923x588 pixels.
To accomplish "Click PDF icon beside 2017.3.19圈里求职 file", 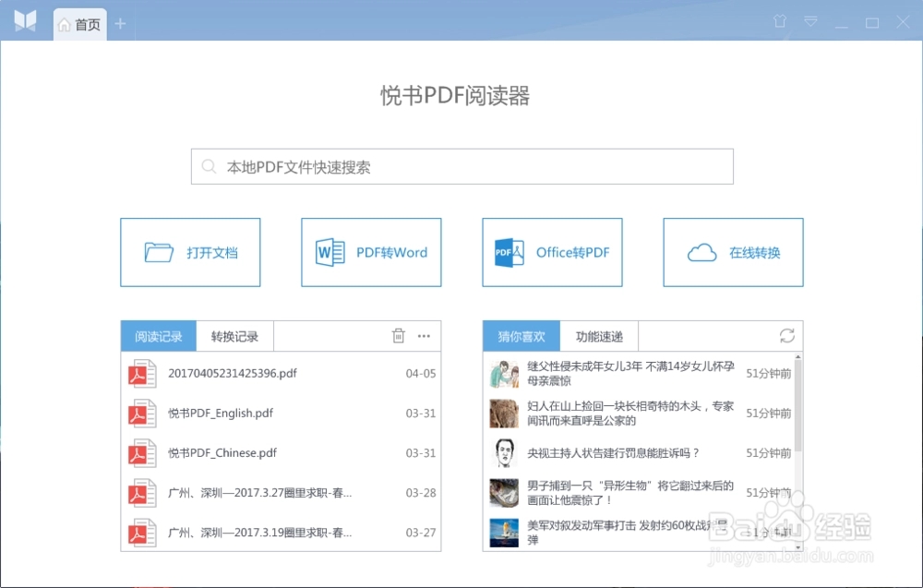I will [x=142, y=533].
